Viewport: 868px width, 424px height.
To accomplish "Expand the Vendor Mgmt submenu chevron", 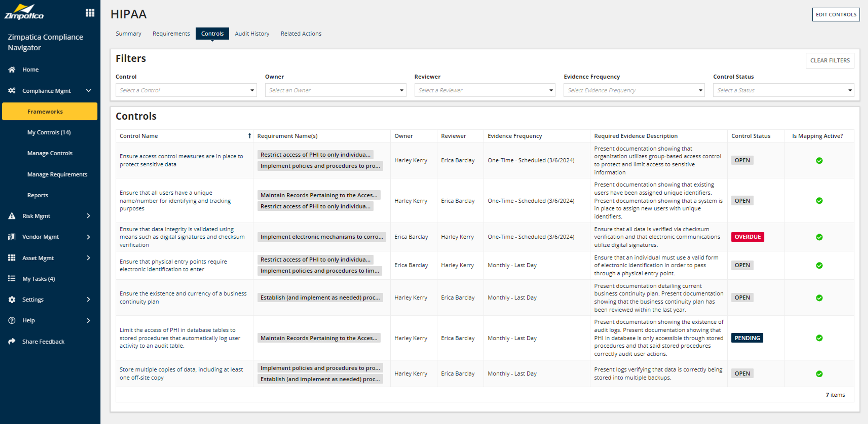I will [88, 237].
